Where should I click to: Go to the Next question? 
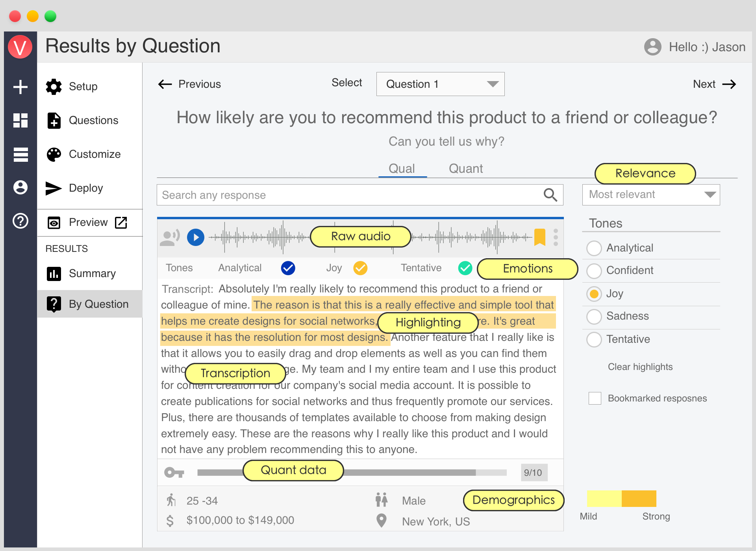tap(714, 84)
